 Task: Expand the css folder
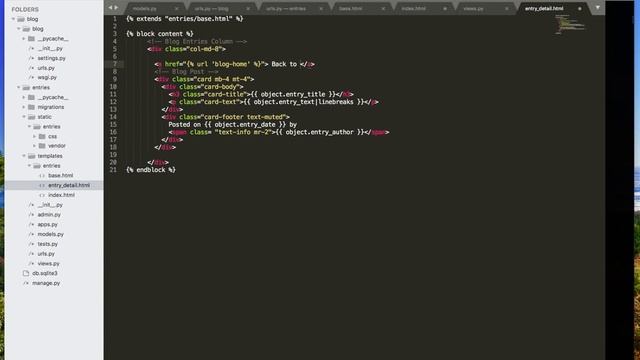35,136
